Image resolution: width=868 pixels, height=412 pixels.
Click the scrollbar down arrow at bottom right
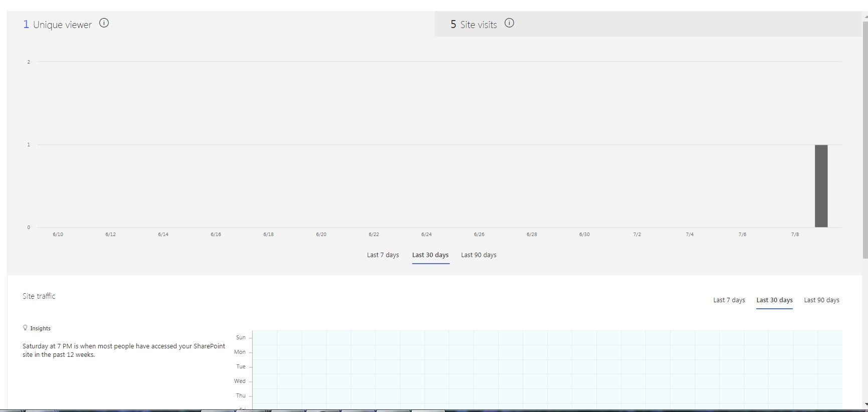coord(865,404)
